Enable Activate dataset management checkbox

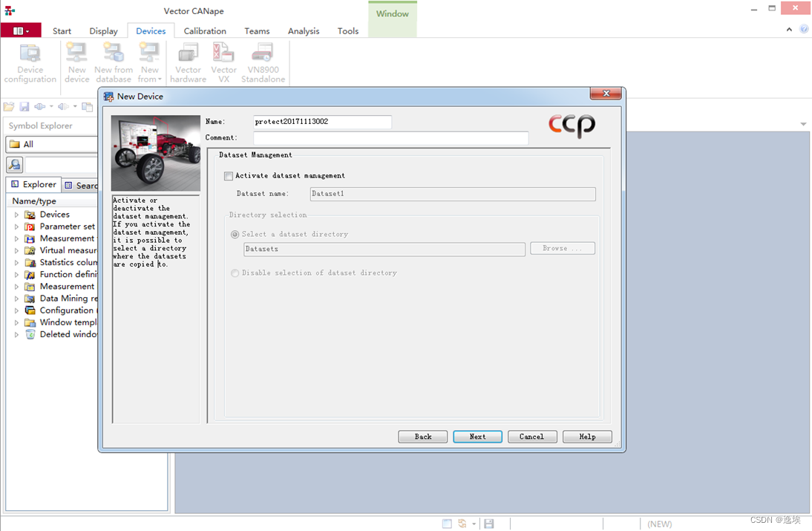pos(229,176)
